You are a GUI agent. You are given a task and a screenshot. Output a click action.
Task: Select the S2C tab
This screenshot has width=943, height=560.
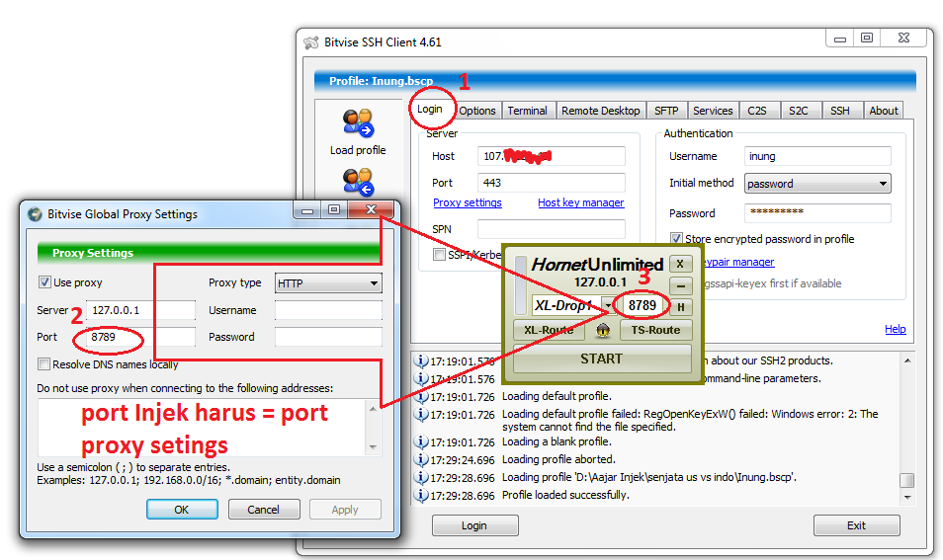(x=799, y=111)
